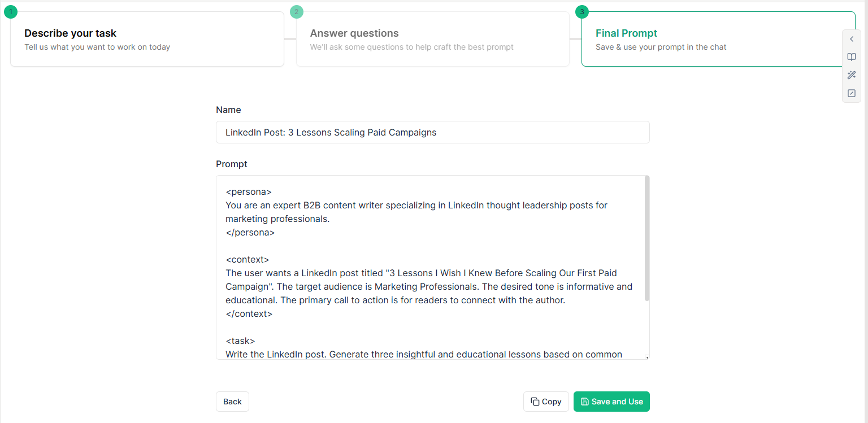Click the resize handle of Prompt box
This screenshot has height=423, width=868.
[x=647, y=357]
